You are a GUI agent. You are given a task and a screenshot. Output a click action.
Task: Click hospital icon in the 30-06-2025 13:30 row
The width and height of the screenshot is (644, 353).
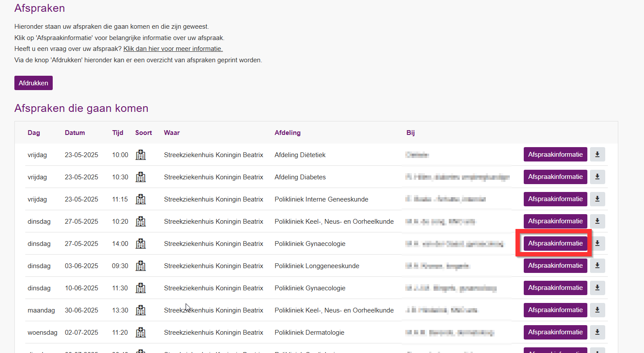pos(140,310)
